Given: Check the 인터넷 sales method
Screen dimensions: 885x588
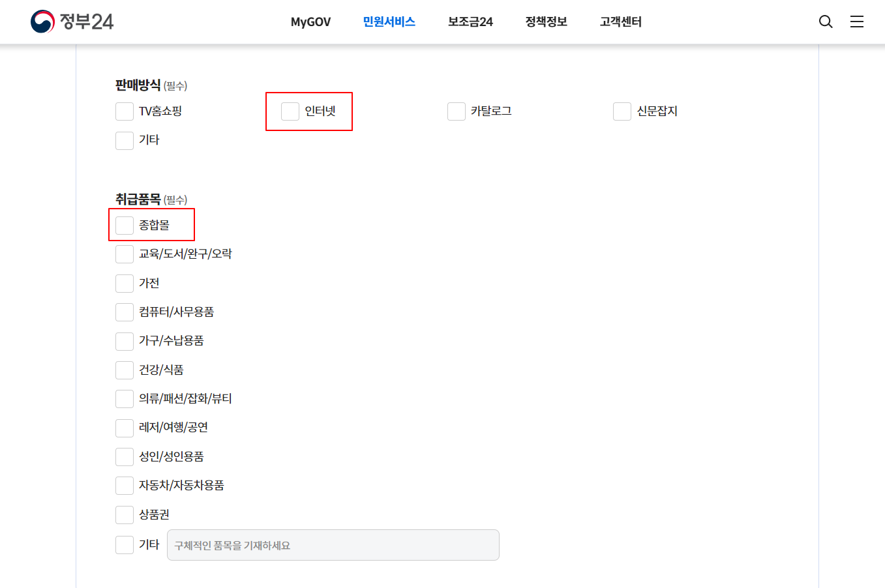Looking at the screenshot, I should click(x=290, y=111).
